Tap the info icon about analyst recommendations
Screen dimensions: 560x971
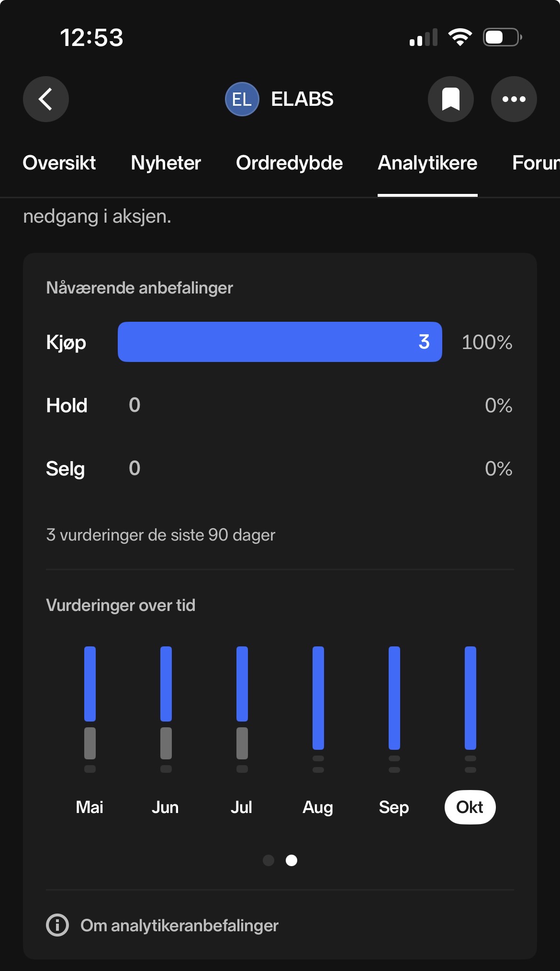point(57,925)
